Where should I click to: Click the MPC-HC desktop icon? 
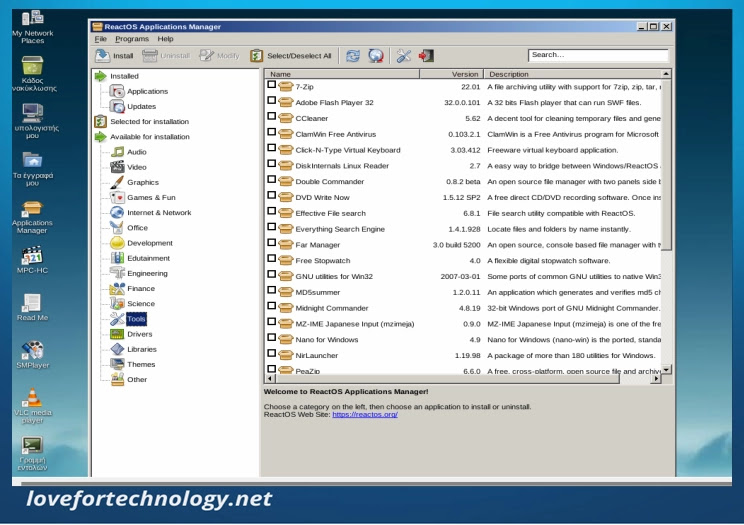tap(32, 260)
